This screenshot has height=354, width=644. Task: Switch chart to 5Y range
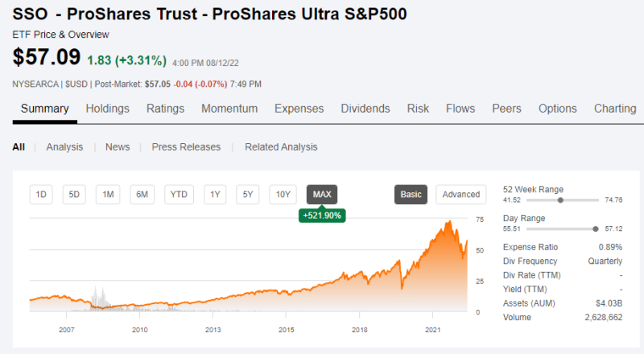pyautogui.click(x=249, y=194)
